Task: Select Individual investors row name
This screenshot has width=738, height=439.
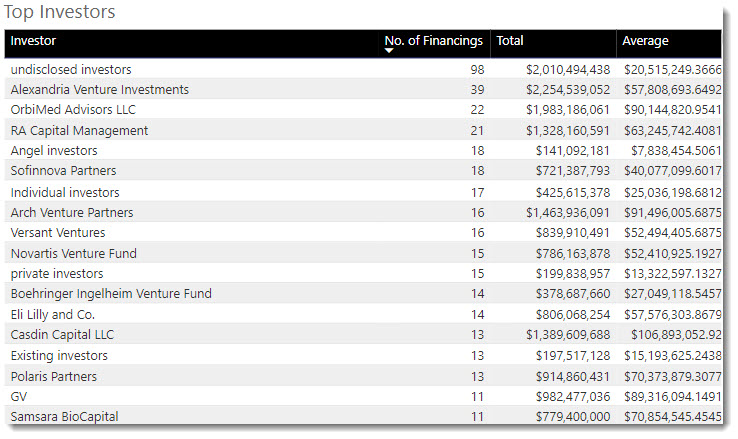Action: click(x=65, y=192)
